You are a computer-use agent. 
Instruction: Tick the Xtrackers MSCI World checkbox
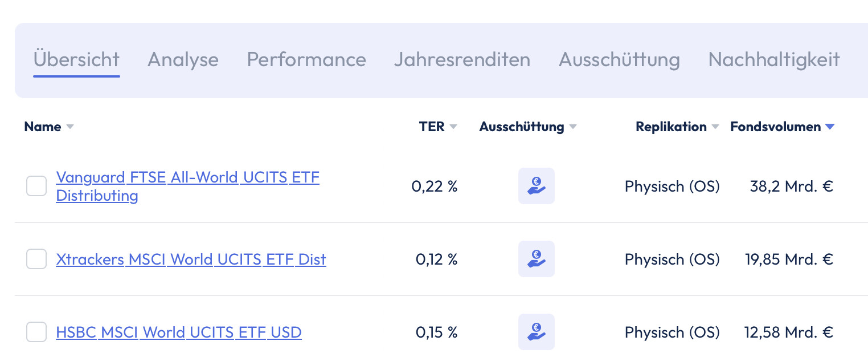click(36, 259)
